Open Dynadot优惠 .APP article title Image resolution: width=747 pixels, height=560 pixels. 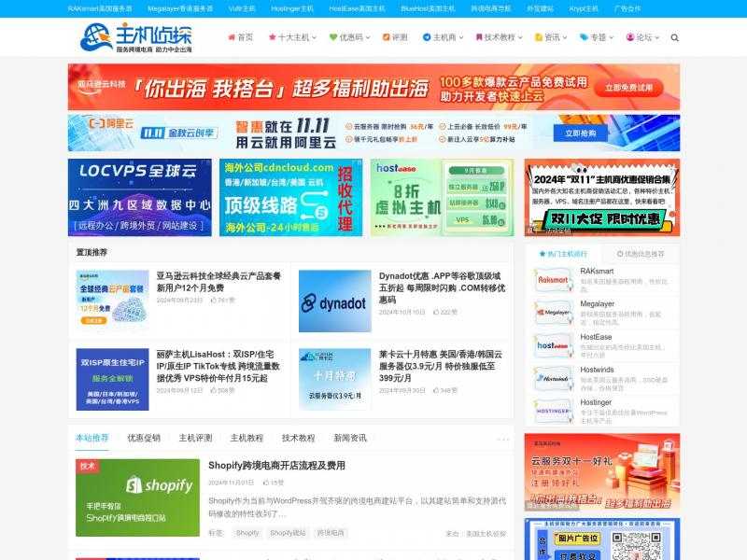coord(442,287)
